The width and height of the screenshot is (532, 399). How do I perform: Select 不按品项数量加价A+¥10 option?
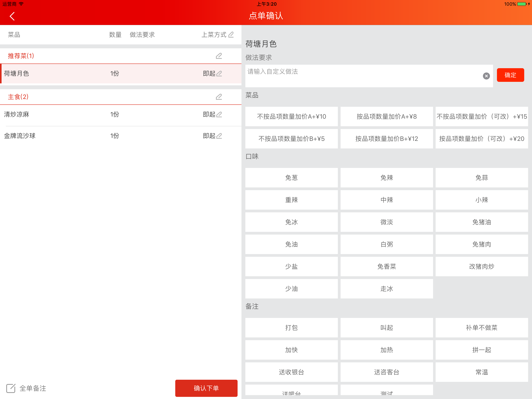click(291, 117)
